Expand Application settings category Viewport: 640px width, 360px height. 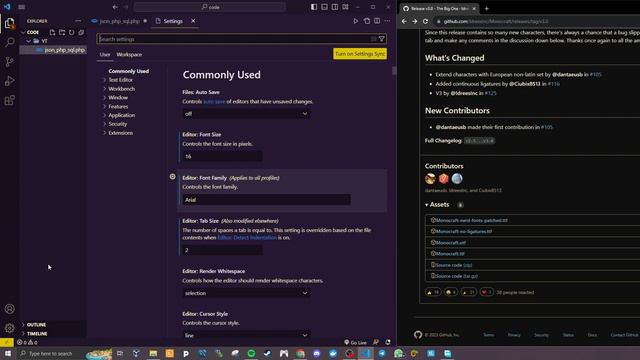[121, 116]
